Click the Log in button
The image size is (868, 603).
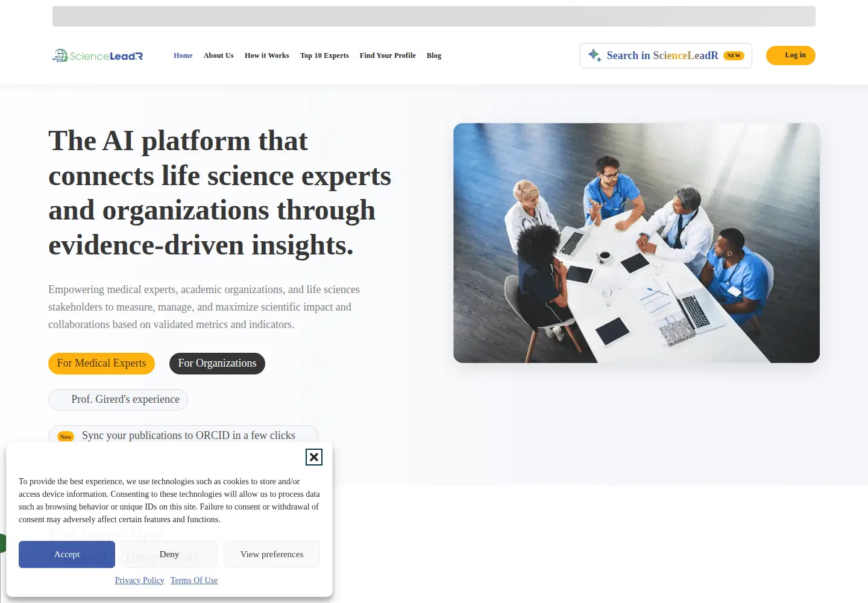[791, 55]
